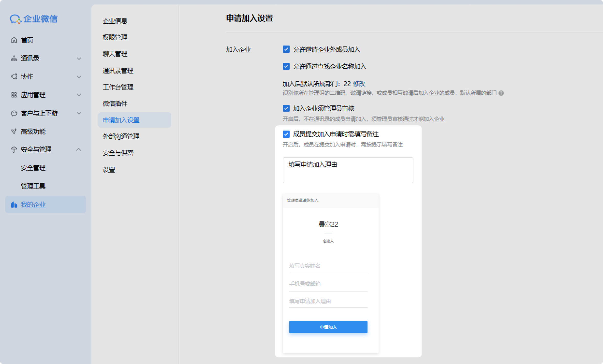
Task: Open 管理工具 submenu item
Action: coord(33,186)
